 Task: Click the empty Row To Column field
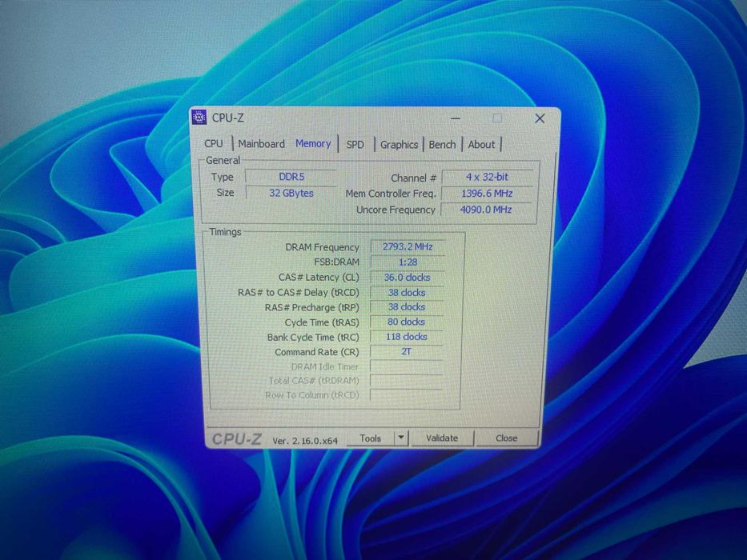407,394
